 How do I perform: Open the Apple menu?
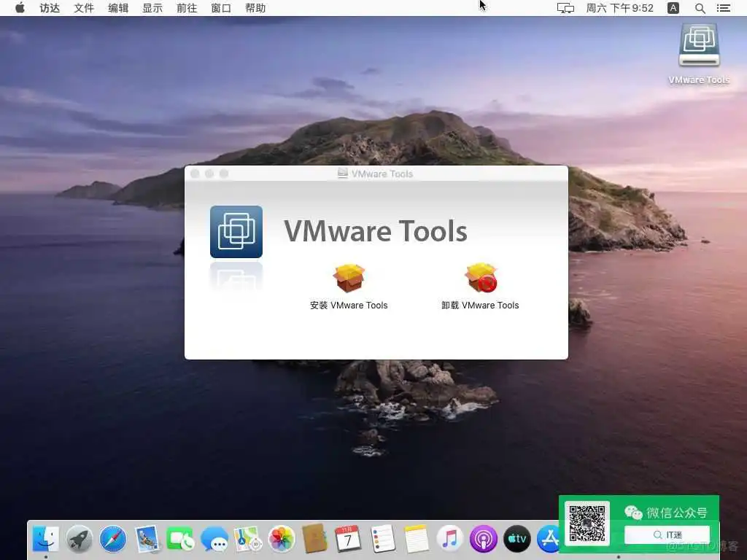pos(20,8)
